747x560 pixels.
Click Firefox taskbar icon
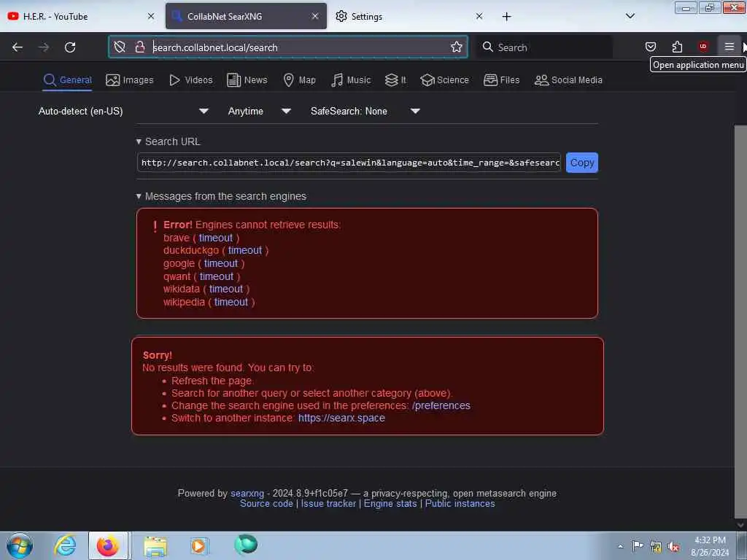pyautogui.click(x=108, y=545)
